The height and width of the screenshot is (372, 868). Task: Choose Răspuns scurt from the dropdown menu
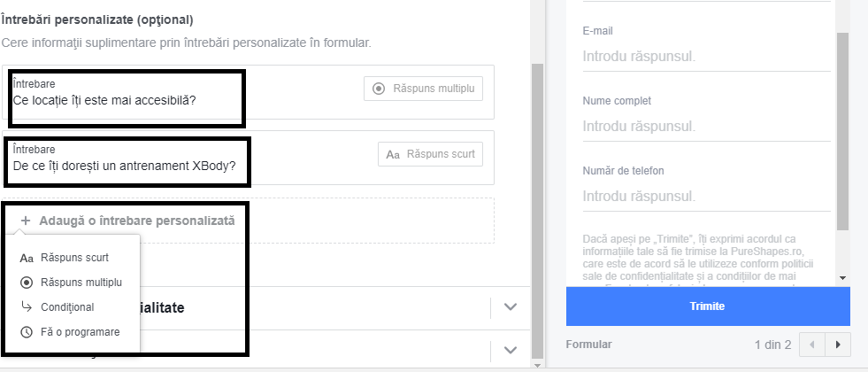click(x=74, y=259)
